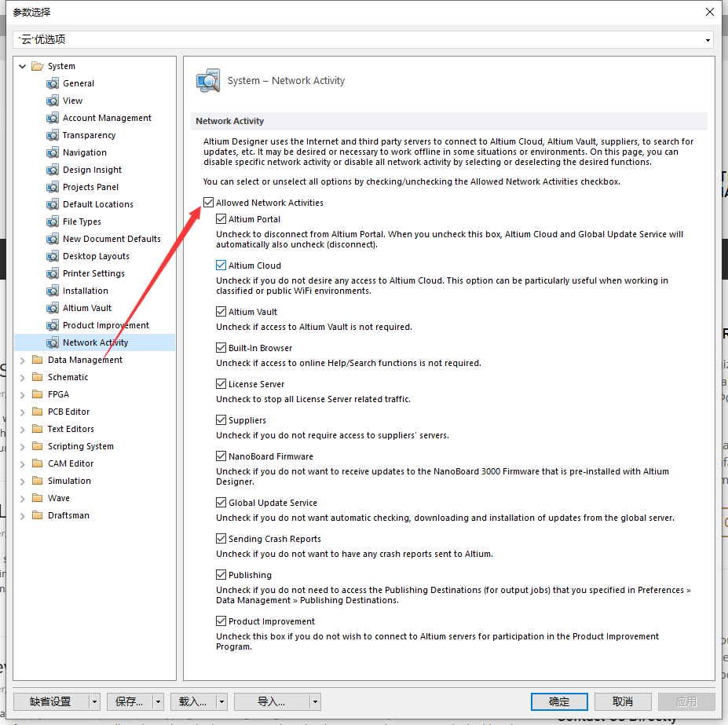Collapse the System tree node
728x725 pixels.
pos(22,67)
